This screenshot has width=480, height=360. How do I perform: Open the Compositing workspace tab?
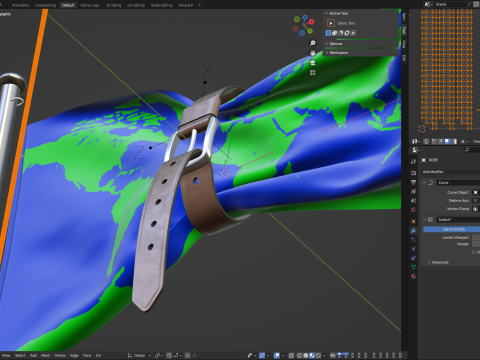(x=45, y=5)
